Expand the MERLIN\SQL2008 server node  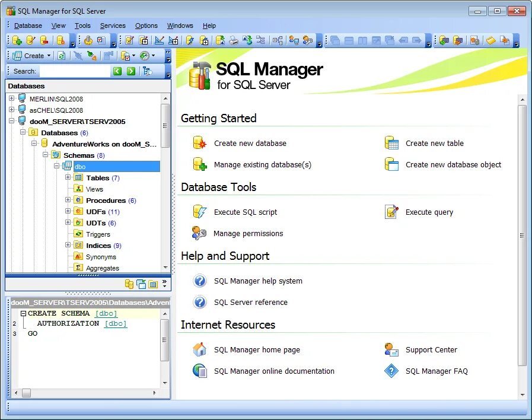(11, 98)
